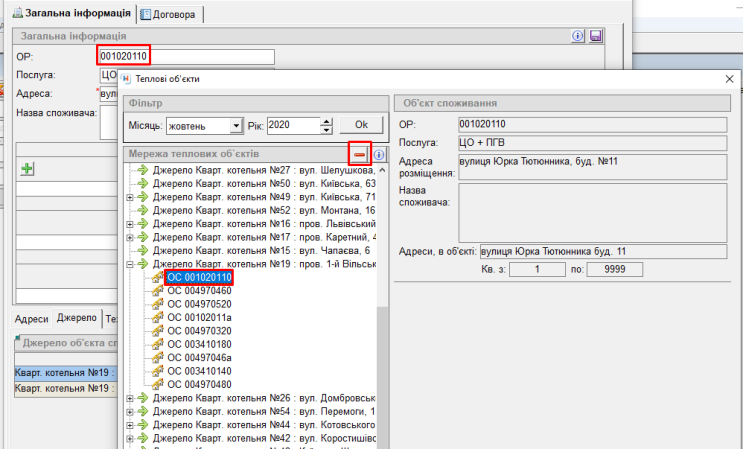The width and height of the screenshot is (743, 449).
Task: Click the ОР input field with 001020110
Action: click(x=186, y=56)
